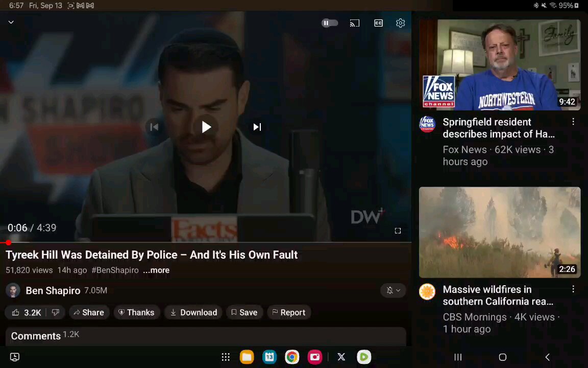The height and width of the screenshot is (368, 588).
Task: Launch the Calendar app in the taskbar
Action: (269, 357)
